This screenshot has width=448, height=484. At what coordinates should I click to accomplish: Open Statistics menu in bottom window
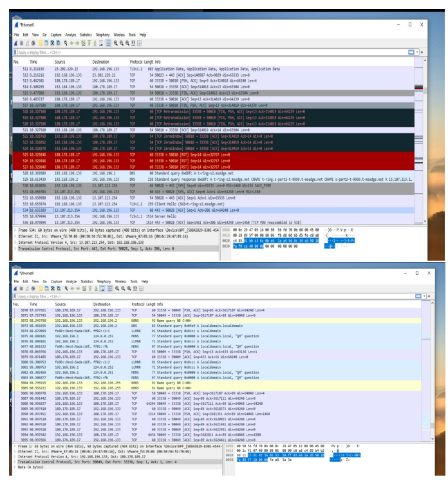pyautogui.click(x=86, y=281)
